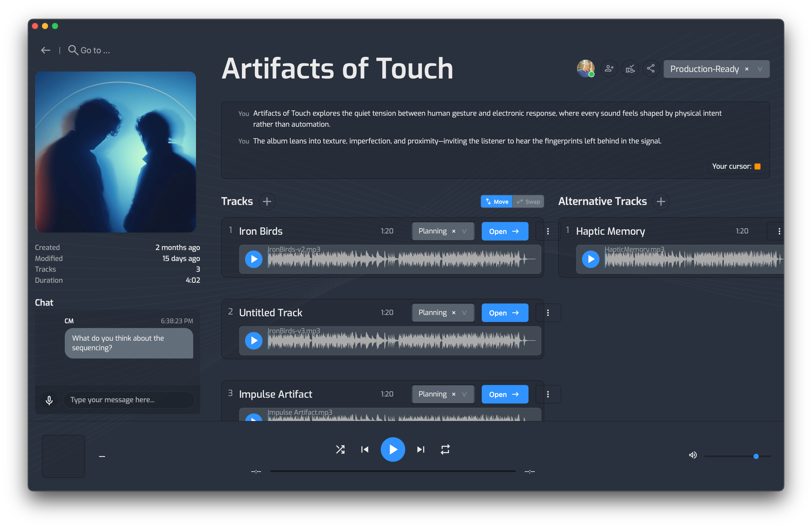812x528 pixels.
Task: Open Iron Birds Planning status selector
Action: [443, 231]
